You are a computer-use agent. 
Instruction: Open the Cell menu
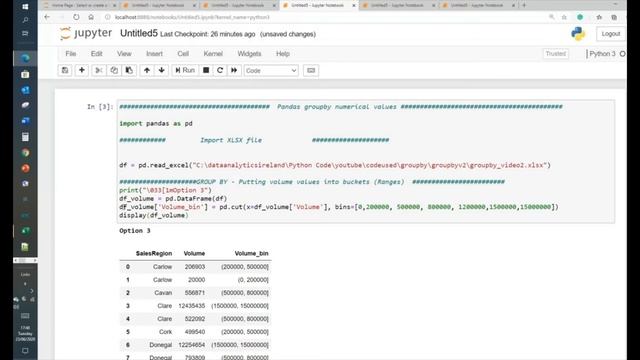183,53
